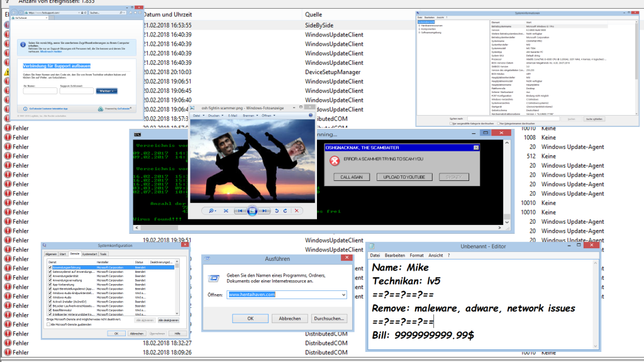The height and width of the screenshot is (362, 644).
Task: Expand Hardwareressourcen tree node
Action: click(419, 25)
